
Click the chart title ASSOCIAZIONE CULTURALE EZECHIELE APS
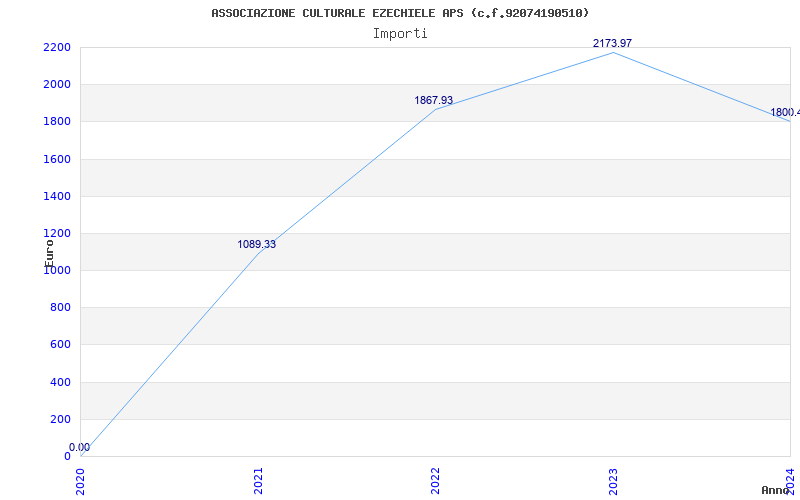click(x=400, y=13)
